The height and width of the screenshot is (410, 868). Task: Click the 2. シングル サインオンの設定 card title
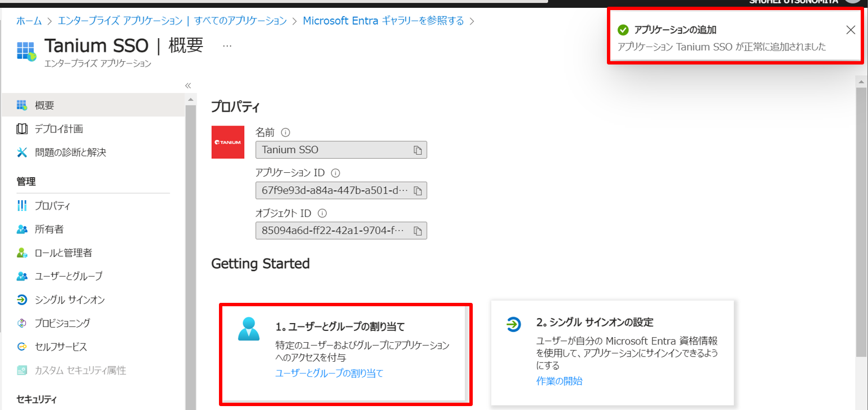[x=595, y=323]
